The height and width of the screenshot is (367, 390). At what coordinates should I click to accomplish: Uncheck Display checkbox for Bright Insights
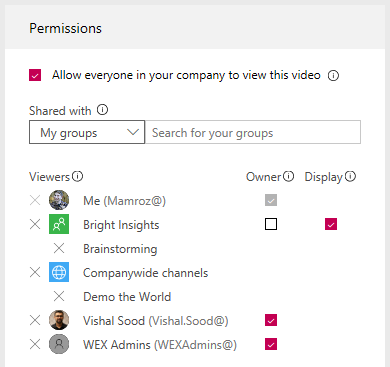[331, 224]
